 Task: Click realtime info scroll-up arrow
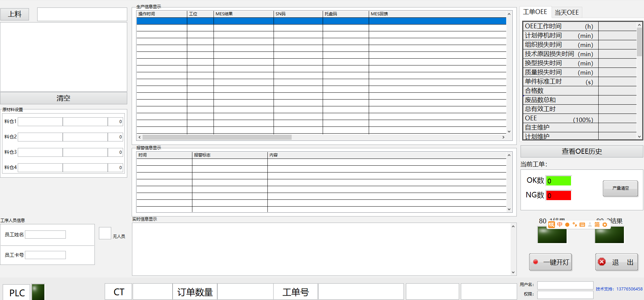pyautogui.click(x=513, y=226)
